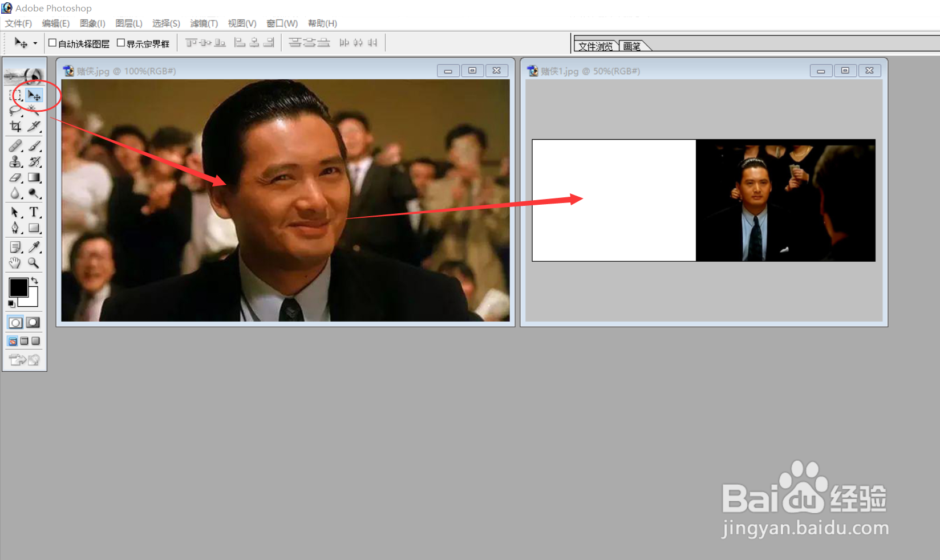The height and width of the screenshot is (560, 940).
Task: Switch to Standard edit mode
Action: point(15,323)
